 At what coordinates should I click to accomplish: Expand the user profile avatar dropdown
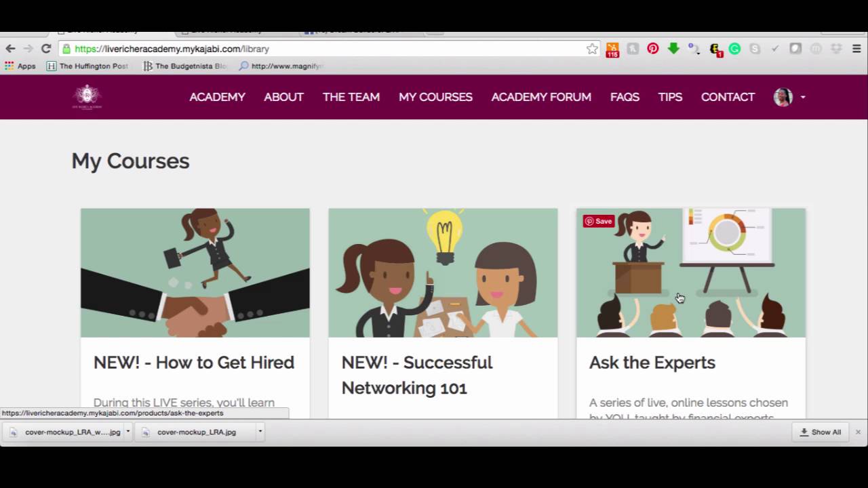[x=789, y=97]
